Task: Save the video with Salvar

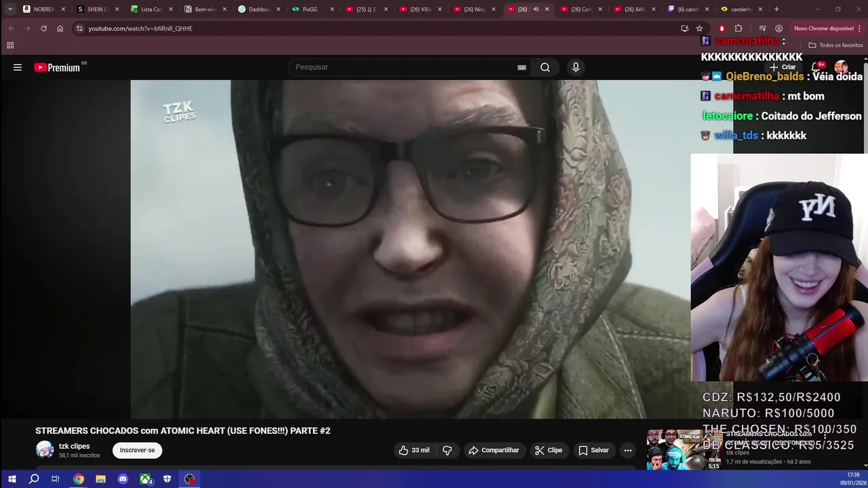Action: (593, 450)
